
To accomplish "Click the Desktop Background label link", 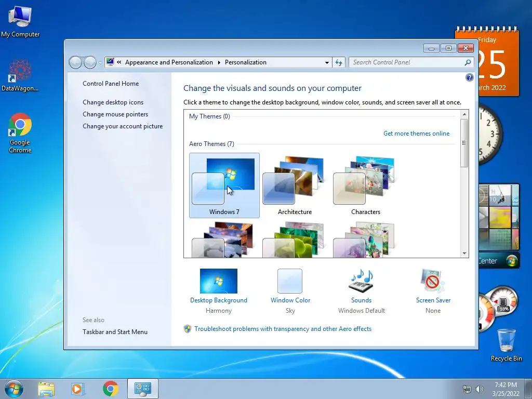I will pyautogui.click(x=219, y=300).
